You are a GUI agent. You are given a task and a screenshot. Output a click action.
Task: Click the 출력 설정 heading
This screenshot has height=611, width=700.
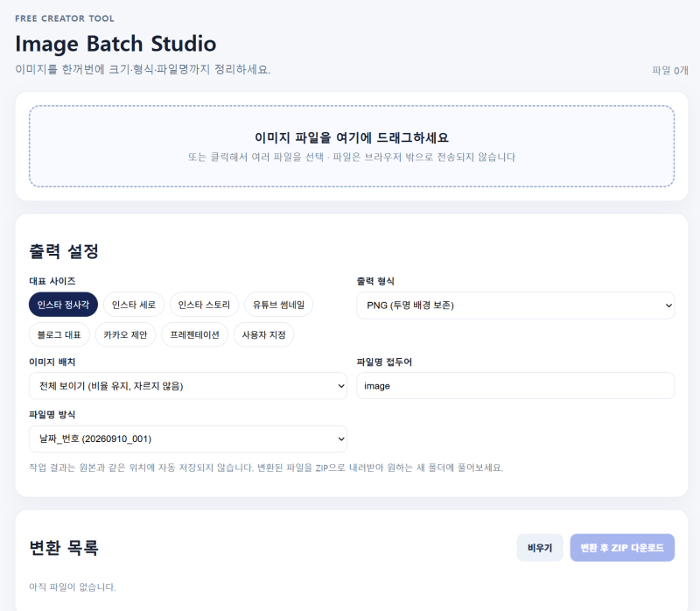64,250
